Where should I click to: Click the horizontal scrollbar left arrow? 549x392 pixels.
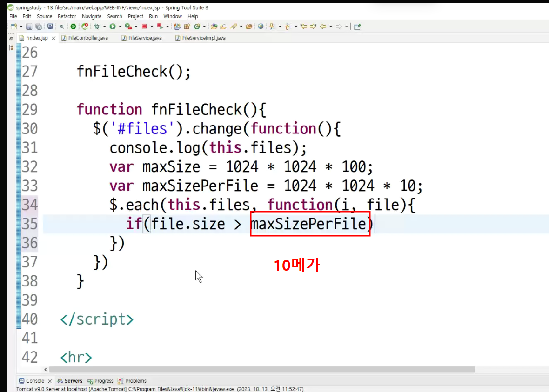pyautogui.click(x=46, y=370)
